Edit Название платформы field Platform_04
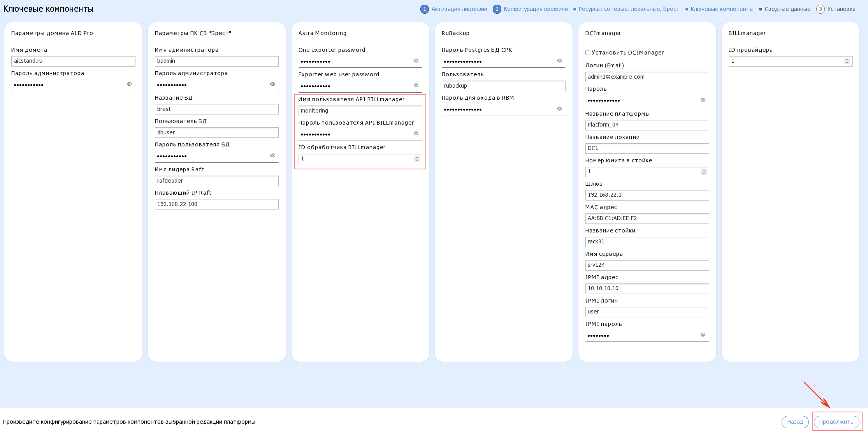This screenshot has width=868, height=433. click(x=647, y=125)
